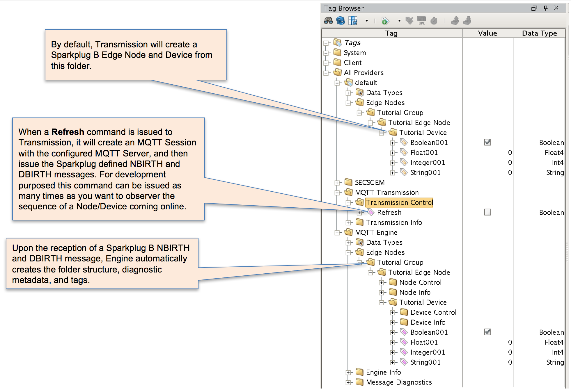Click value '0' of String001 under default
The image size is (571, 392).
tap(510, 173)
